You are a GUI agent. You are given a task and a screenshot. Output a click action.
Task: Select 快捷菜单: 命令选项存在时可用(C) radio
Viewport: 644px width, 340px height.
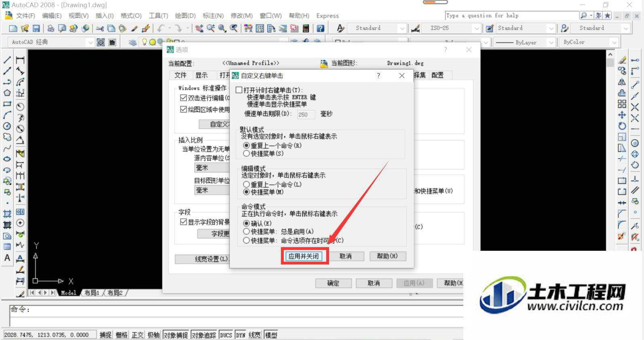246,240
